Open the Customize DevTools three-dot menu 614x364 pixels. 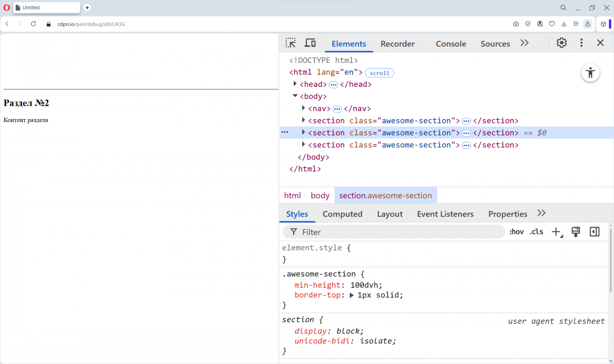pyautogui.click(x=581, y=43)
